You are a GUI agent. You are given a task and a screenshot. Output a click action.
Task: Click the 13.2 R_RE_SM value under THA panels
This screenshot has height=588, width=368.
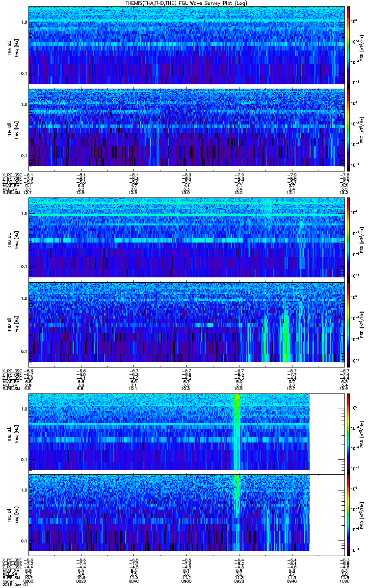pos(343,193)
